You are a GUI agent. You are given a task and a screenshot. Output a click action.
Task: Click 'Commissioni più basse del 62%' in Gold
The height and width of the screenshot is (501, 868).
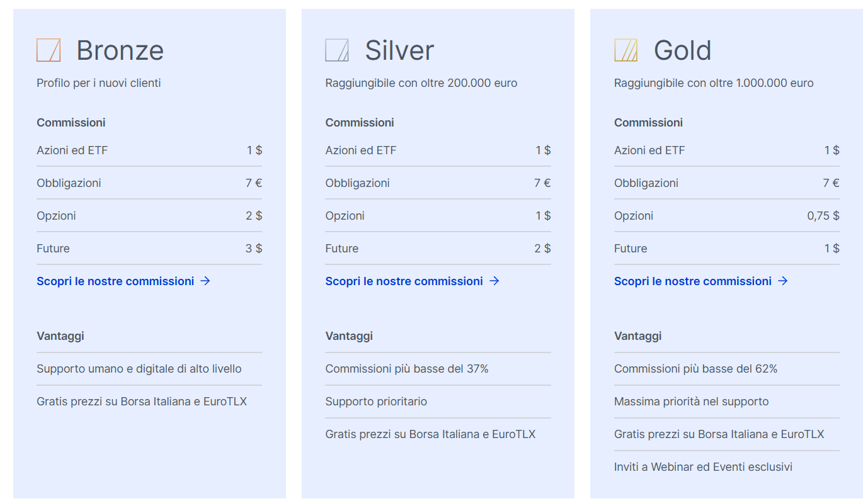pos(696,369)
